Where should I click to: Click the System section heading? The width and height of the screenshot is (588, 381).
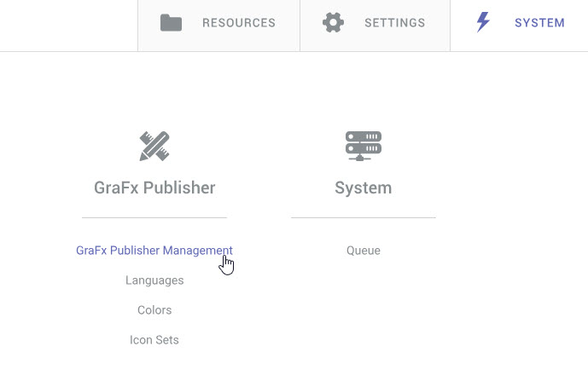(x=364, y=188)
